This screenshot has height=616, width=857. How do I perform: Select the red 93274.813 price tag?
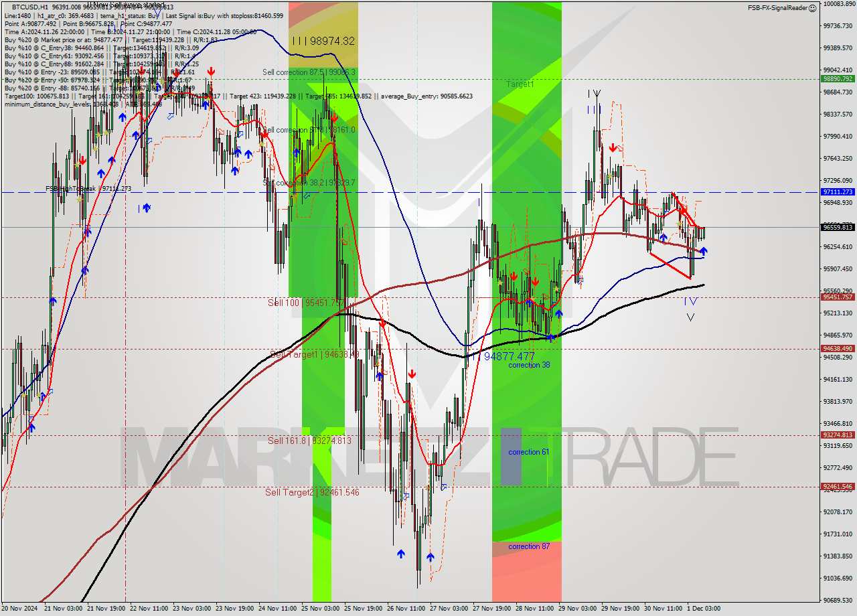[837, 435]
